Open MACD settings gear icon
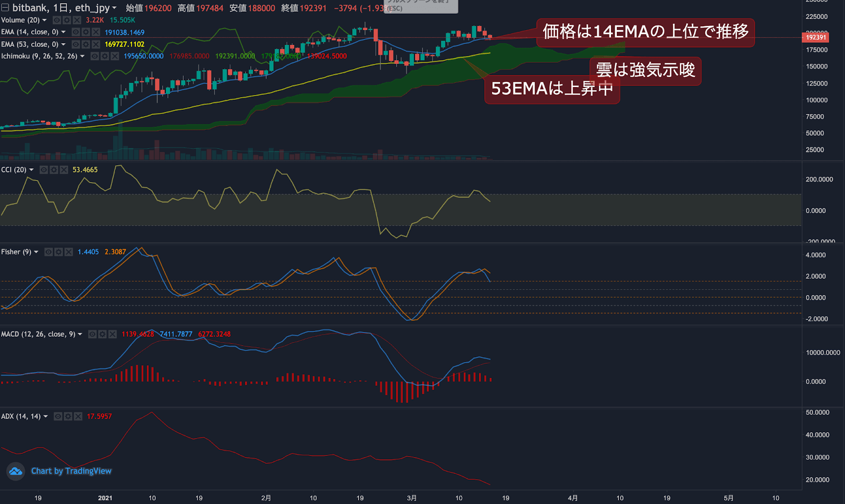845x504 pixels. click(102, 334)
